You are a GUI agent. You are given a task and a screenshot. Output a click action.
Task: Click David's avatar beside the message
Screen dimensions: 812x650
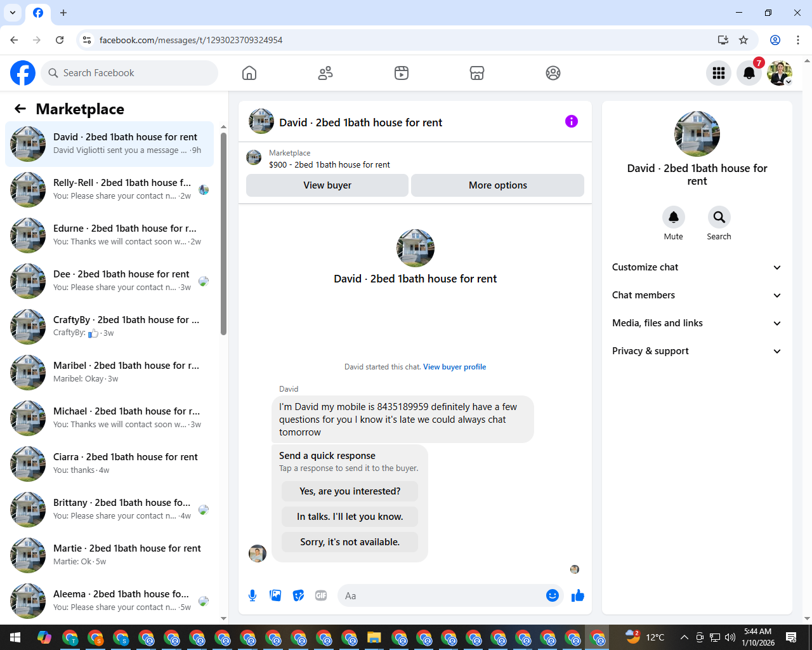258,554
